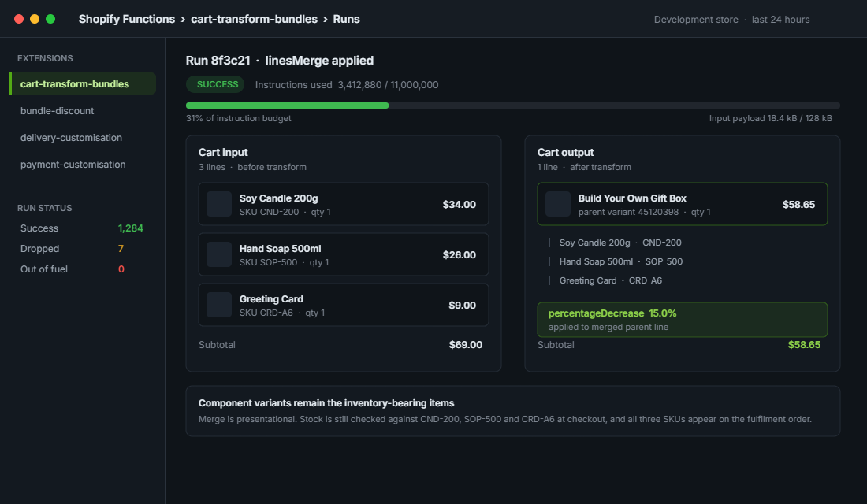Open the cart-transform-bundles breadcrumb link
This screenshot has height=504, width=867.
click(x=255, y=19)
